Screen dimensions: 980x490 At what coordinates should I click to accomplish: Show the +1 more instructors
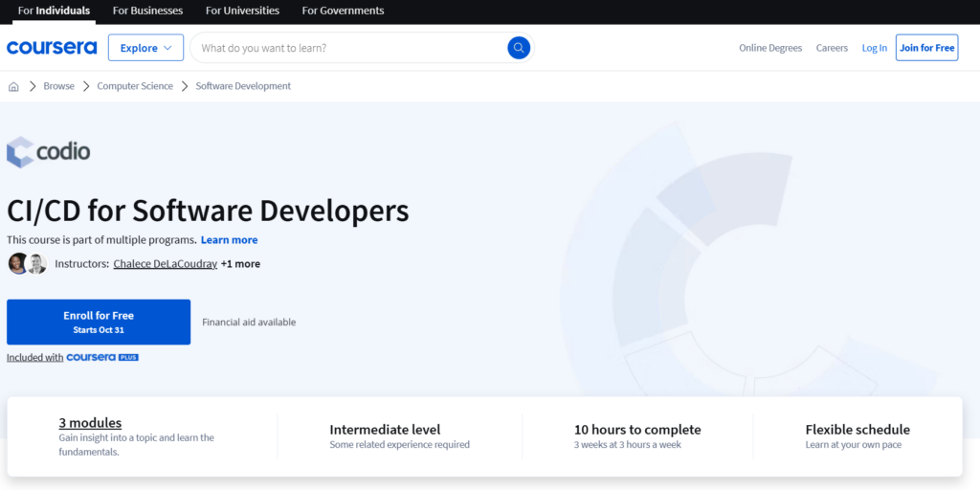tap(240, 264)
